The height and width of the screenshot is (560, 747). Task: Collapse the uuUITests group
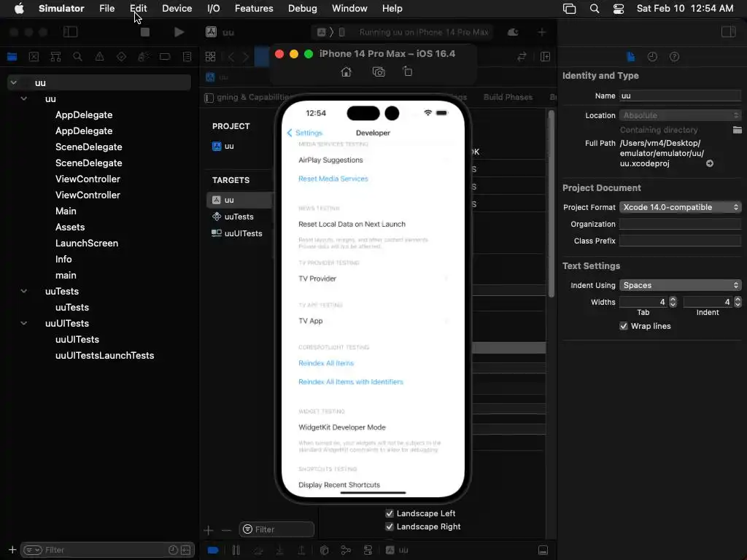coord(24,323)
